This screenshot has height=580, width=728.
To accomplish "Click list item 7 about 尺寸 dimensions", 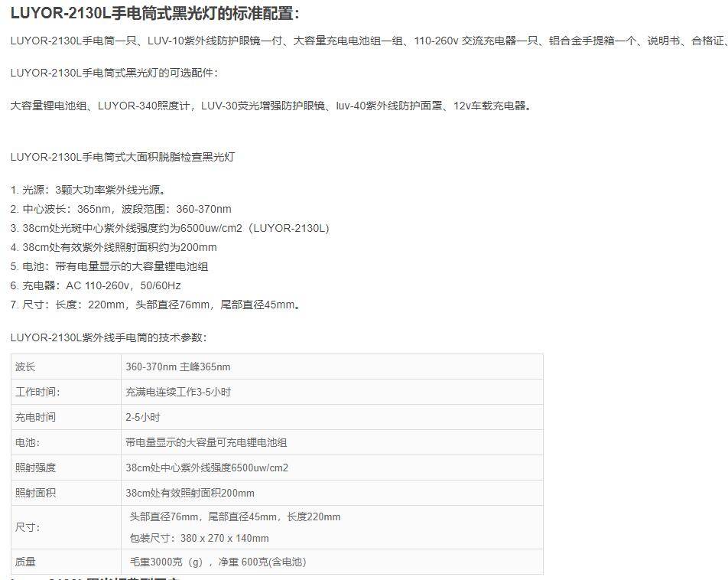I will click(x=157, y=305).
